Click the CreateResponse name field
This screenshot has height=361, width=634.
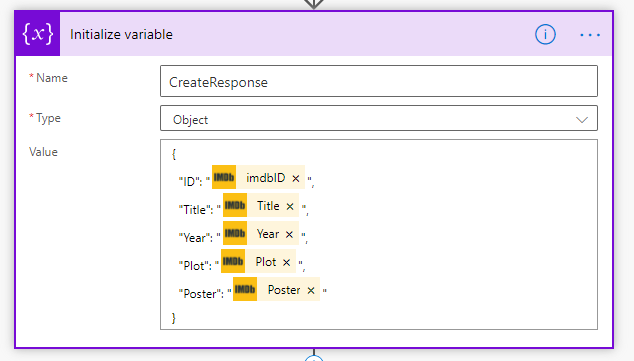(x=378, y=81)
